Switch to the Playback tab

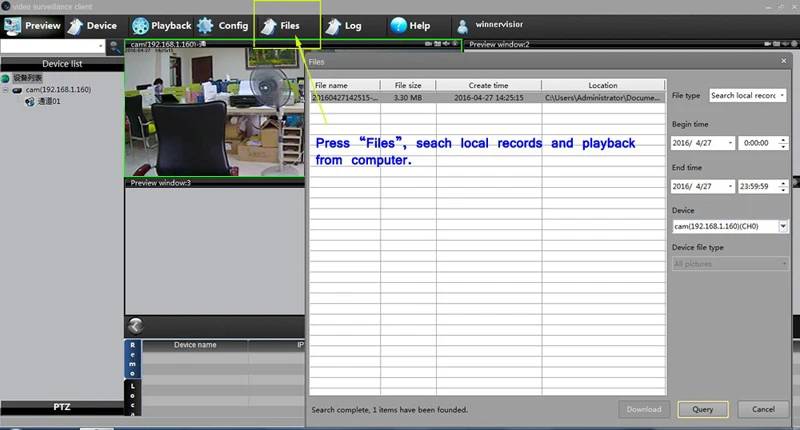pyautogui.click(x=162, y=26)
